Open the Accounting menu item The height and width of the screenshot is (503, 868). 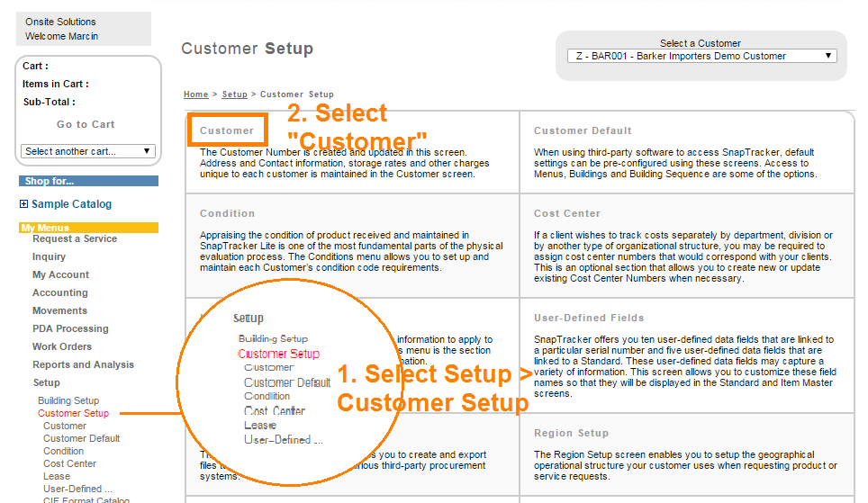click(59, 292)
